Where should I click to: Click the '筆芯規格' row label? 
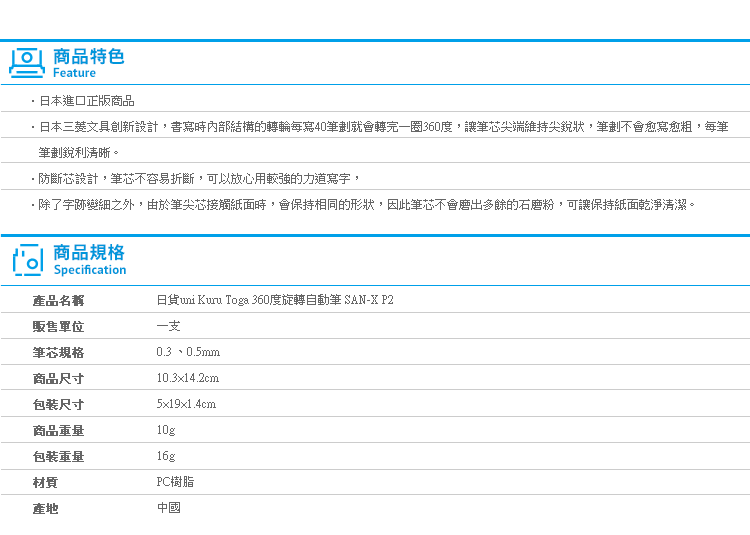tap(58, 353)
